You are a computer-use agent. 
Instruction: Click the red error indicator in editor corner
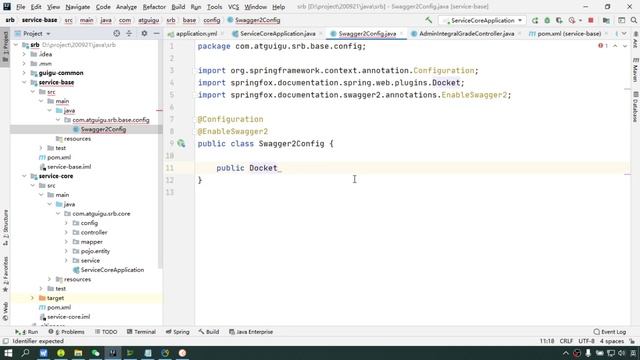[x=602, y=46]
